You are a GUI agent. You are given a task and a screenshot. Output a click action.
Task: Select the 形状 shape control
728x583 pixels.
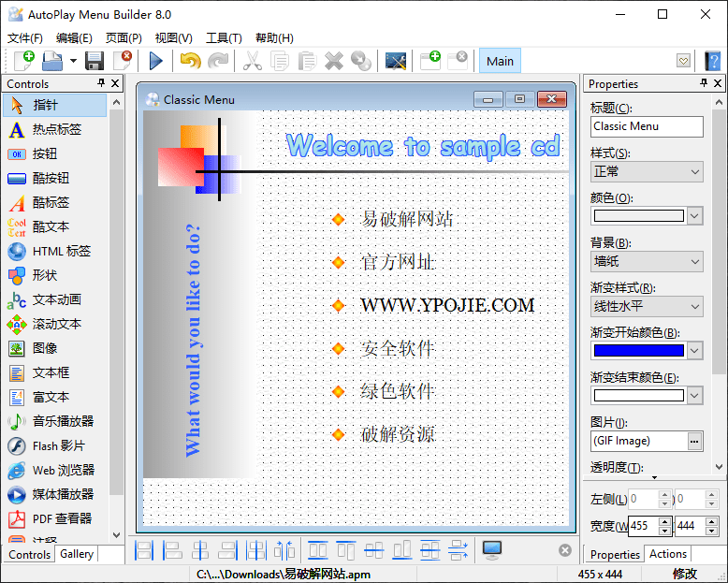pos(55,275)
